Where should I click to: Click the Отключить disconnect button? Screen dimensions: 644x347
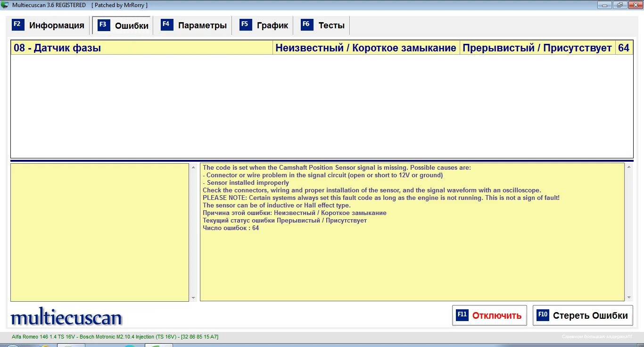(x=489, y=315)
